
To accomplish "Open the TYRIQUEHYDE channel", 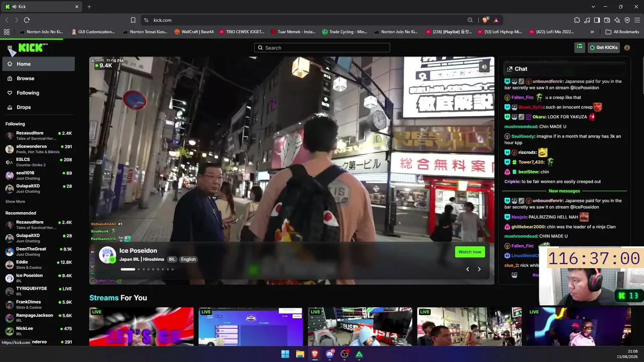I will (39, 291).
